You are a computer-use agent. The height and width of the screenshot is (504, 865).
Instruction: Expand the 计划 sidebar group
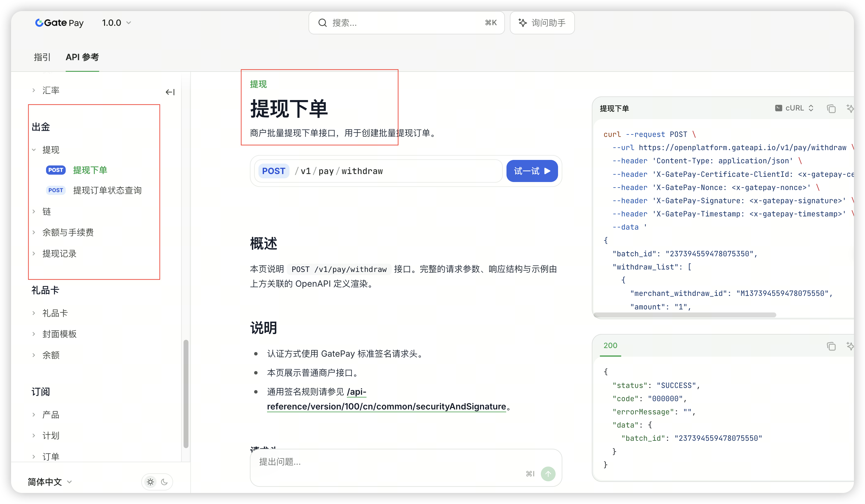coord(34,436)
